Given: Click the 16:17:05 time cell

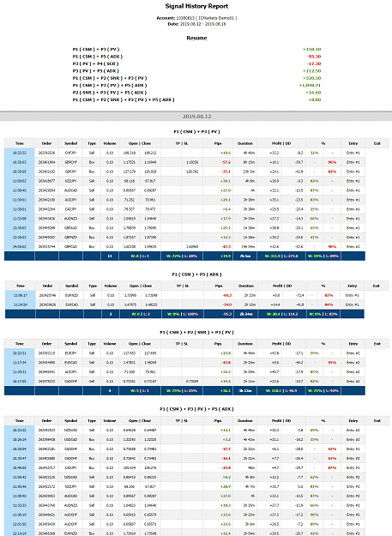Looking at the screenshot, I should coord(20,381).
